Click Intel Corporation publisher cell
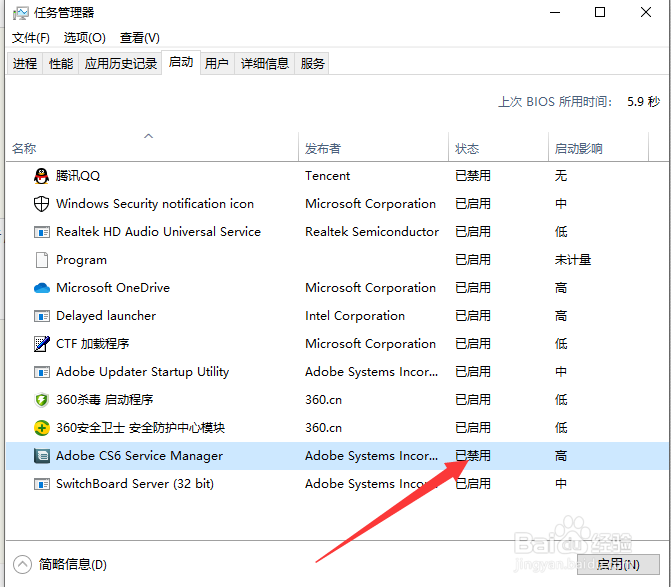The width and height of the screenshot is (671, 587). (x=355, y=316)
